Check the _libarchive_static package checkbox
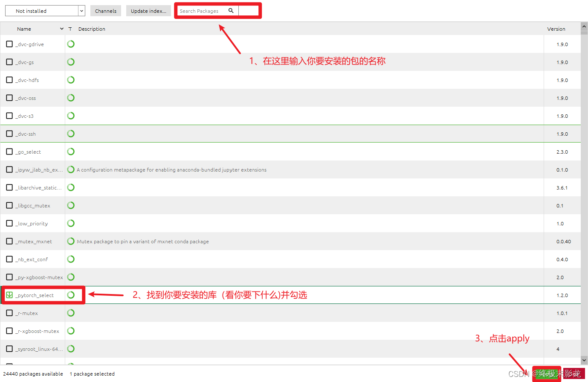Screen dimensions: 588x382 (x=9, y=187)
